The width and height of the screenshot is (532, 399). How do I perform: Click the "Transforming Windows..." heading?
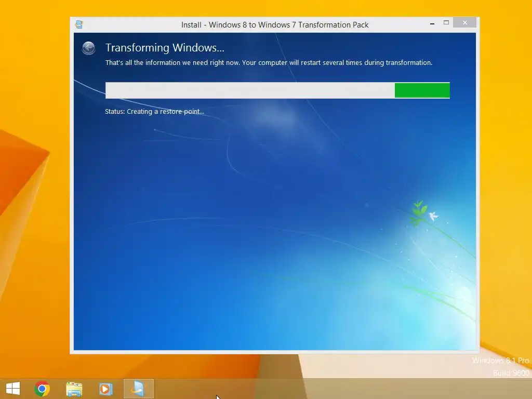point(165,48)
